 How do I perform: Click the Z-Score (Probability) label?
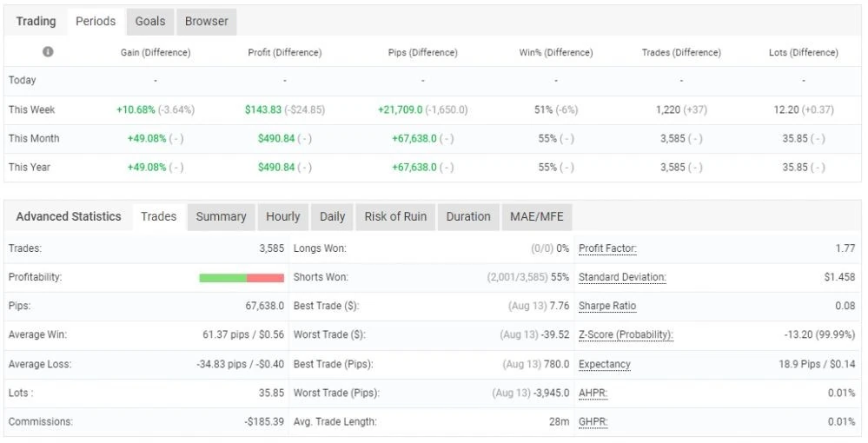coord(626,335)
